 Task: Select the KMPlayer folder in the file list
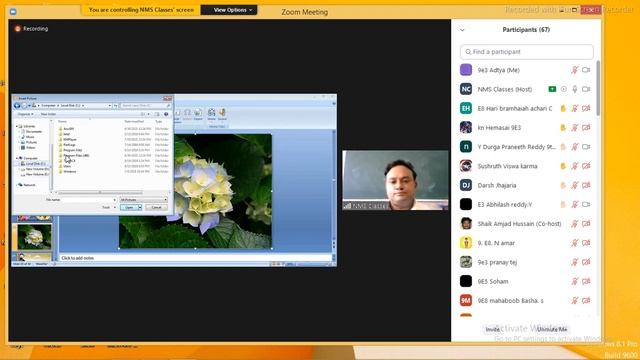pyautogui.click(x=67, y=139)
